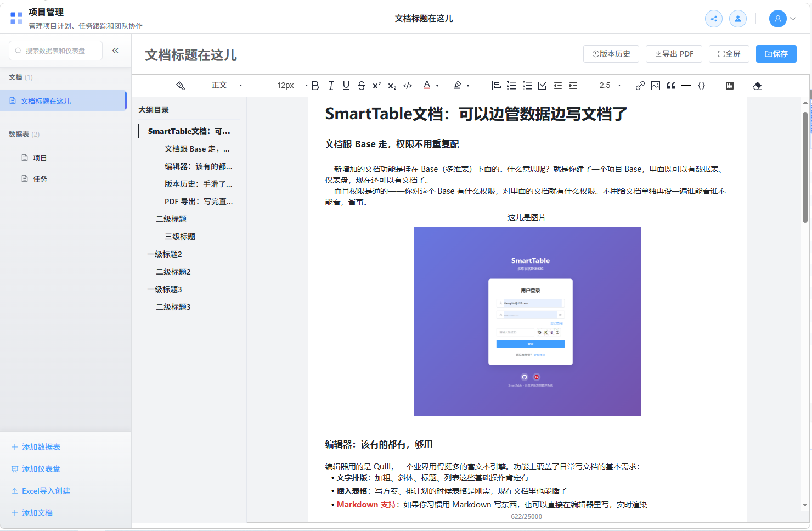Open the text alignment options
The image size is (812, 531).
497,86
